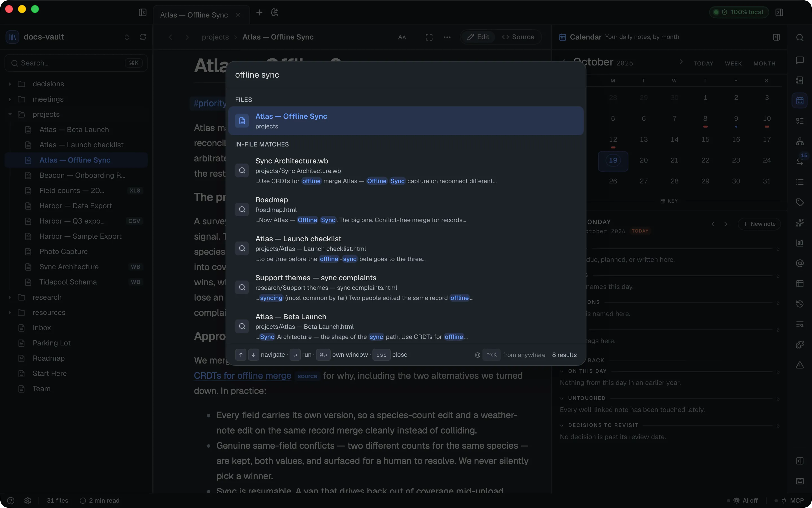Viewport: 812px width, 508px height.
Task: Open settings gear in status bar
Action: click(28, 501)
